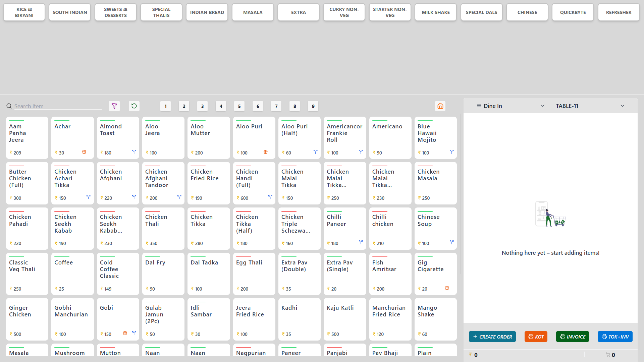The height and width of the screenshot is (362, 644).
Task: Click variant fork icon on Almond Toast
Action: (x=134, y=152)
